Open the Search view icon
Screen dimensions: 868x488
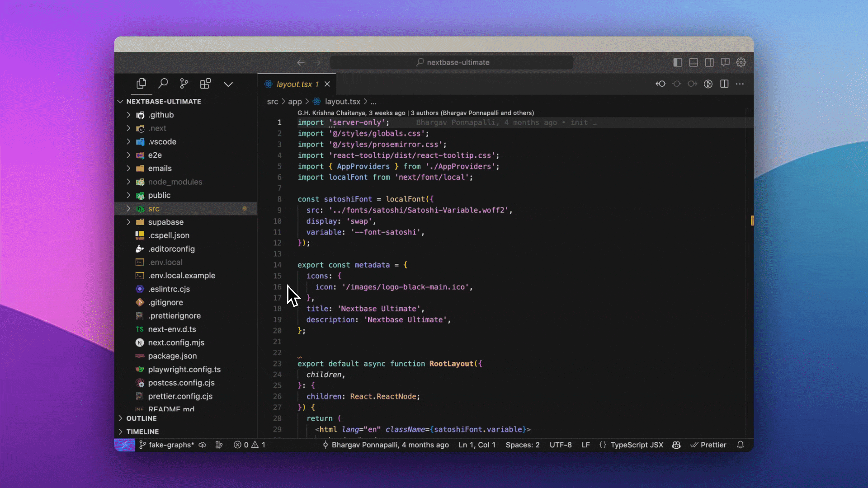click(x=163, y=84)
